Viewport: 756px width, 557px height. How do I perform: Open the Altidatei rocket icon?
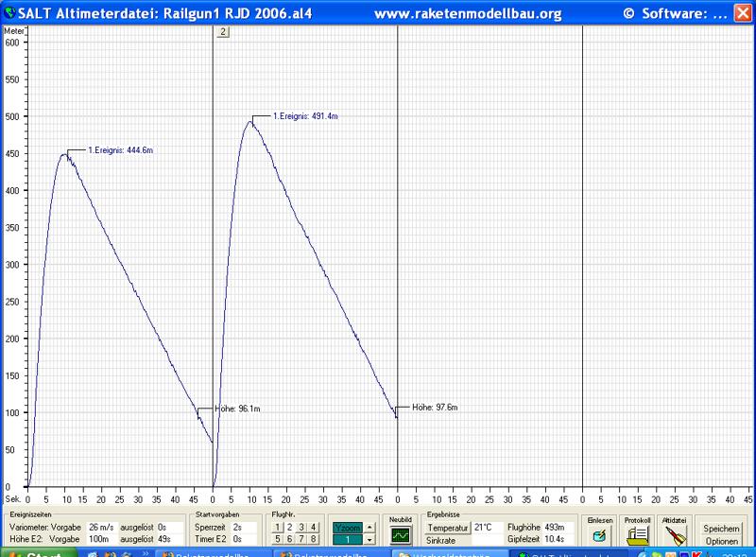pos(674,535)
